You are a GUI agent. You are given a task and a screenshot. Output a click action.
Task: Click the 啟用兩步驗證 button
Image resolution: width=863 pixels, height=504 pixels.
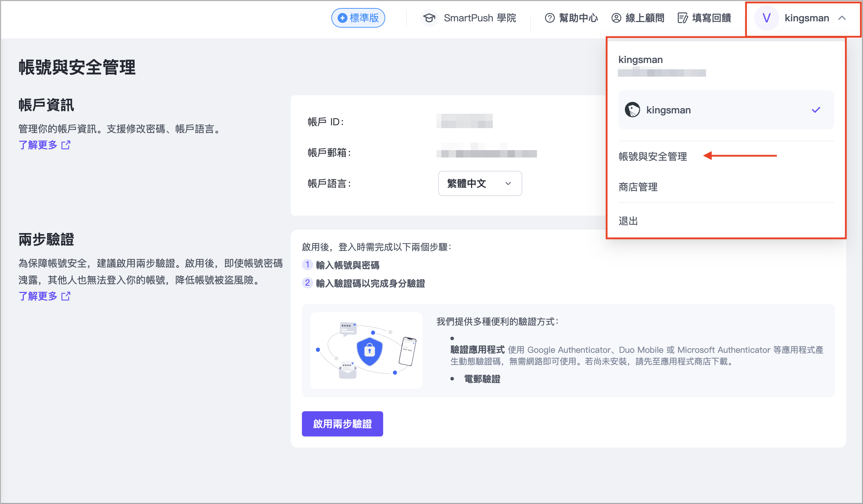(342, 424)
